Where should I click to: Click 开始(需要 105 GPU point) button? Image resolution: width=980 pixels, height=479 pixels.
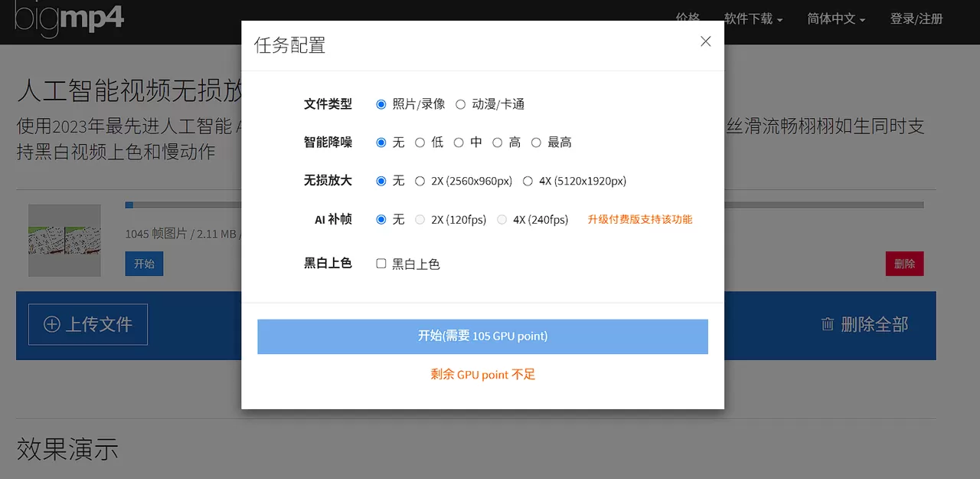482,336
